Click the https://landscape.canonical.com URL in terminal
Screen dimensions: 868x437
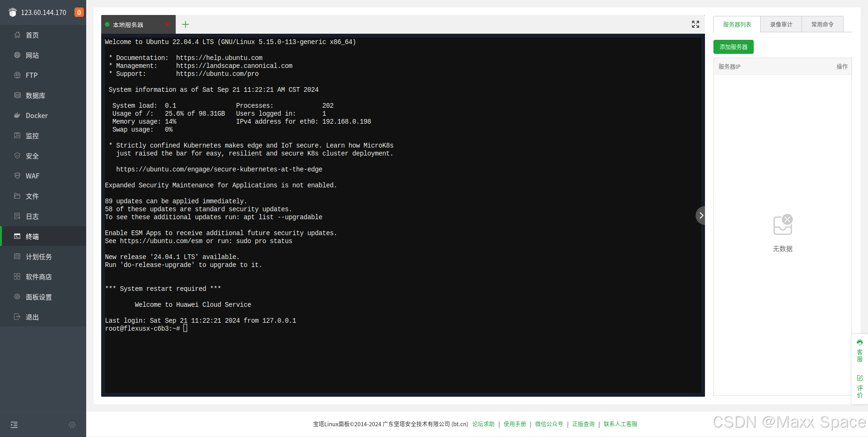[234, 66]
